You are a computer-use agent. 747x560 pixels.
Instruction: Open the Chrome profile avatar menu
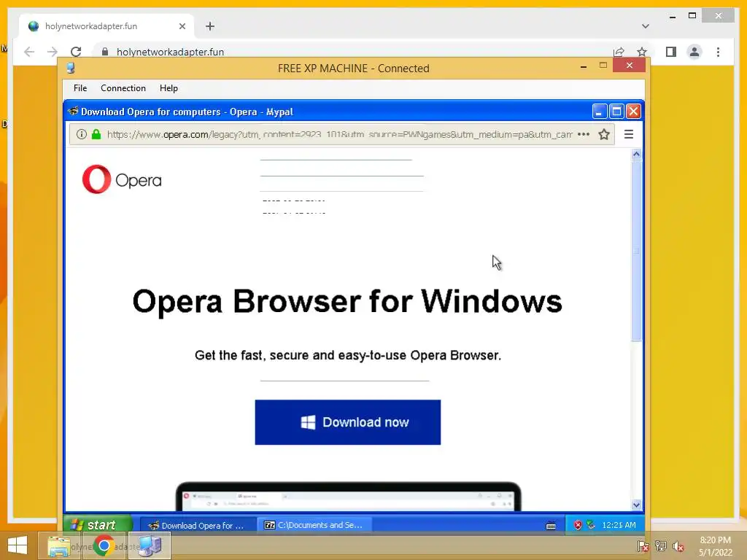[694, 52]
